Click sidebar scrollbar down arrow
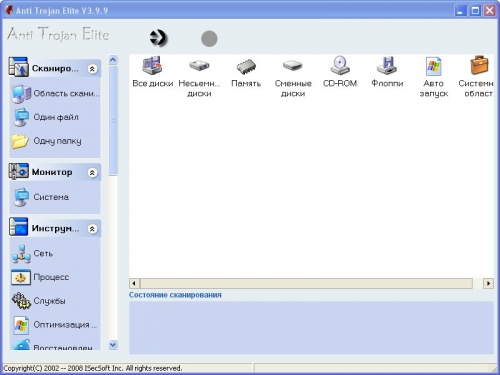Viewport: 500px width, 375px height. (113, 345)
